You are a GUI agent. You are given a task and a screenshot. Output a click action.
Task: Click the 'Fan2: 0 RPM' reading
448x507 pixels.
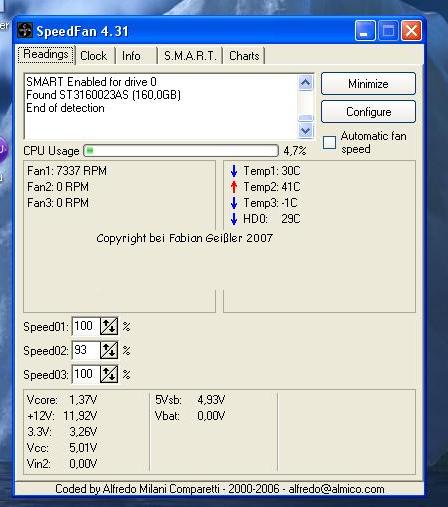click(x=58, y=187)
